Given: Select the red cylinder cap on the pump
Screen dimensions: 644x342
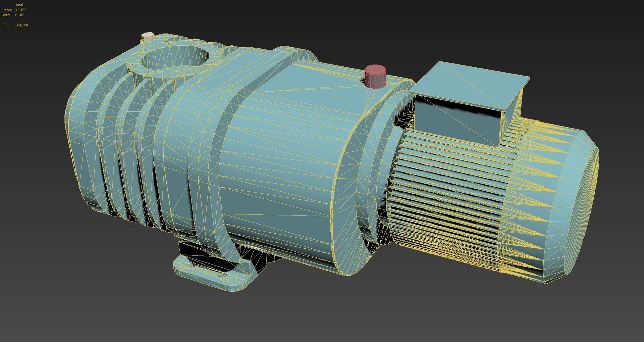Looking at the screenshot, I should 375,77.
